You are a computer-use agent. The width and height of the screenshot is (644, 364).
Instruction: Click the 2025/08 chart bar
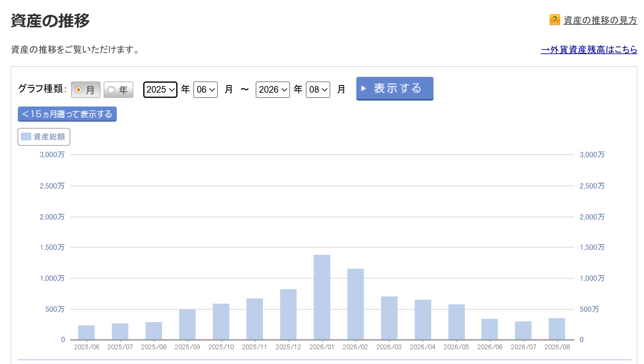pyautogui.click(x=154, y=331)
